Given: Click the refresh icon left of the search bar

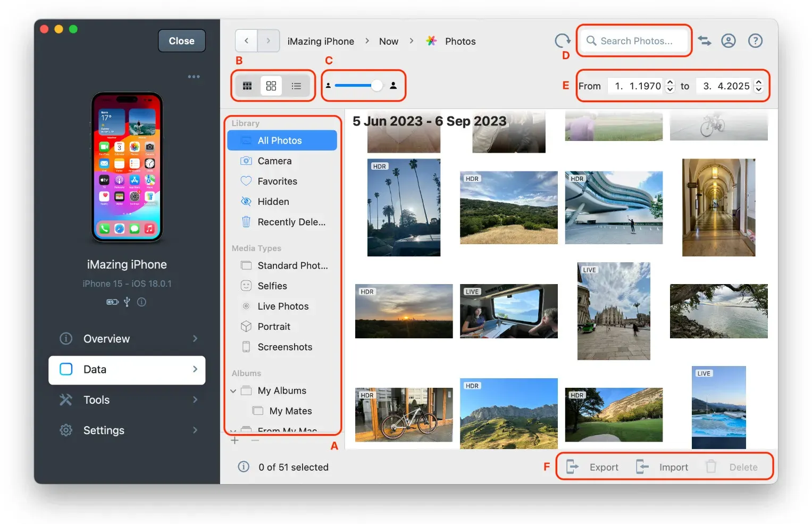Looking at the screenshot, I should tap(562, 40).
